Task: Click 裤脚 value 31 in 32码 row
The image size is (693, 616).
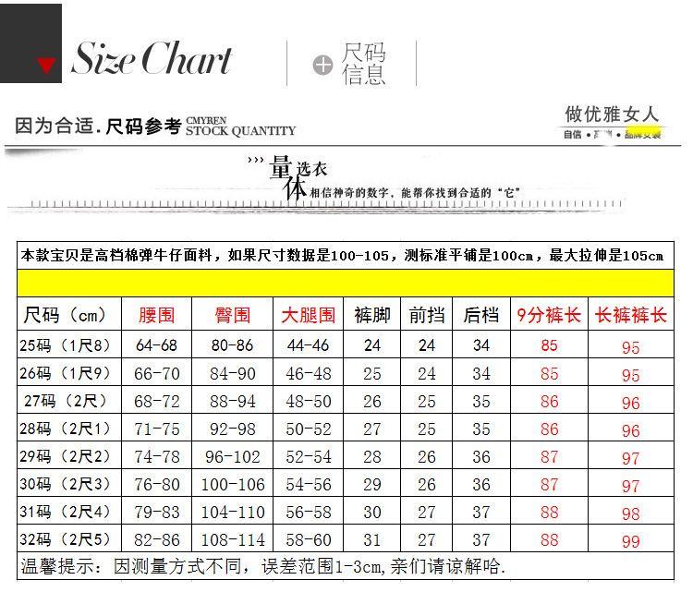Action: pos(372,540)
